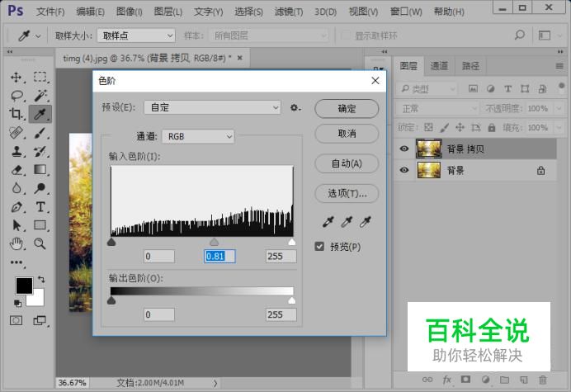Open the 取样大小 sample size dropdown
Screen dimensions: 571x392
[136, 35]
